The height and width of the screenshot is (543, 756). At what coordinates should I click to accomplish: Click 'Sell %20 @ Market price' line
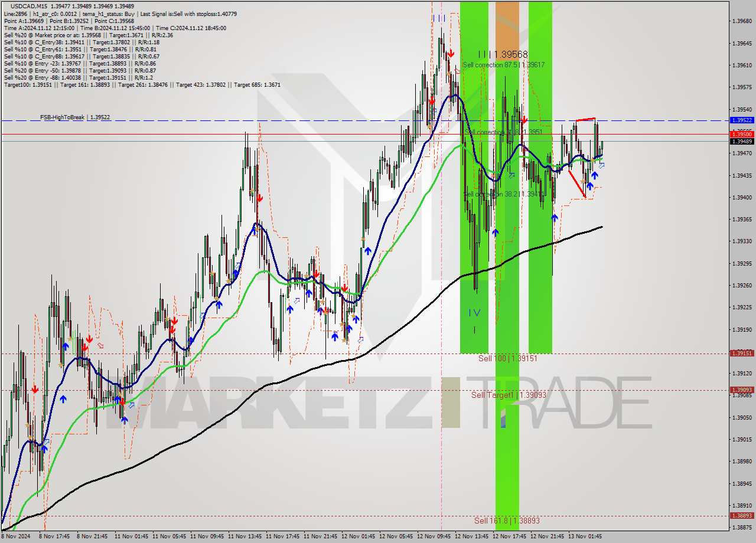click(88, 35)
